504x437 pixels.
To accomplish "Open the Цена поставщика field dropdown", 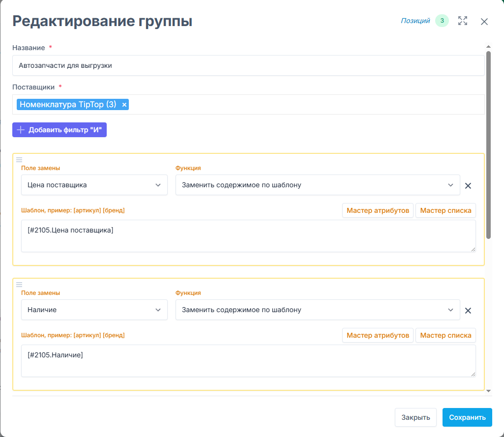I will point(94,185).
